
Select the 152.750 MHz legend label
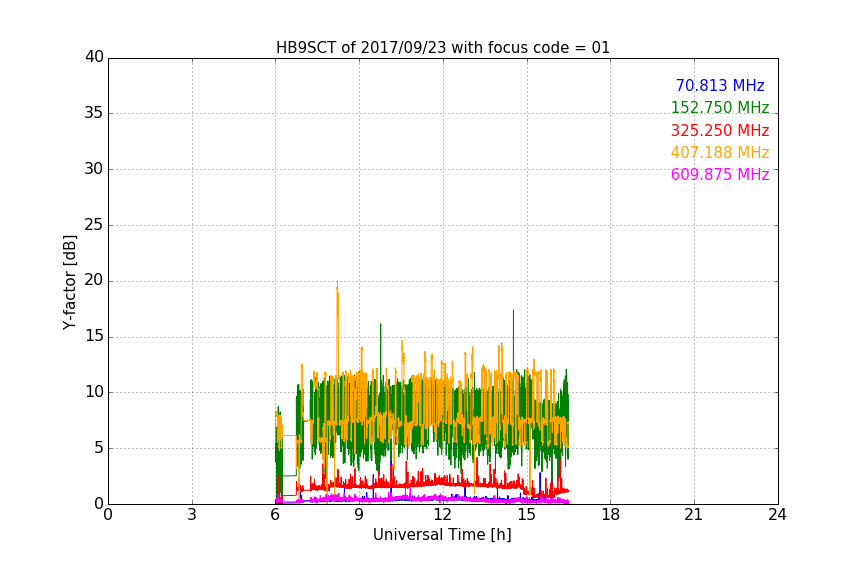(720, 107)
